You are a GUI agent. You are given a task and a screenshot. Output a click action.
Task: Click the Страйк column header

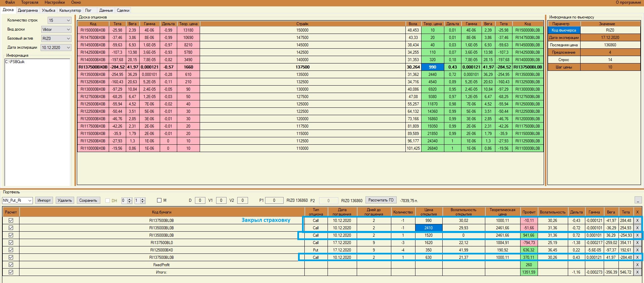302,24
